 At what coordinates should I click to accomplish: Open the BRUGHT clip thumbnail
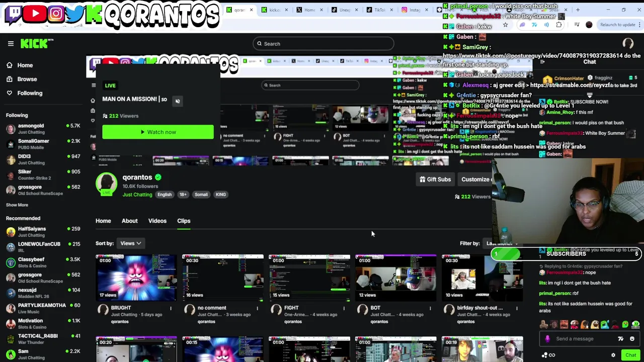click(136, 278)
